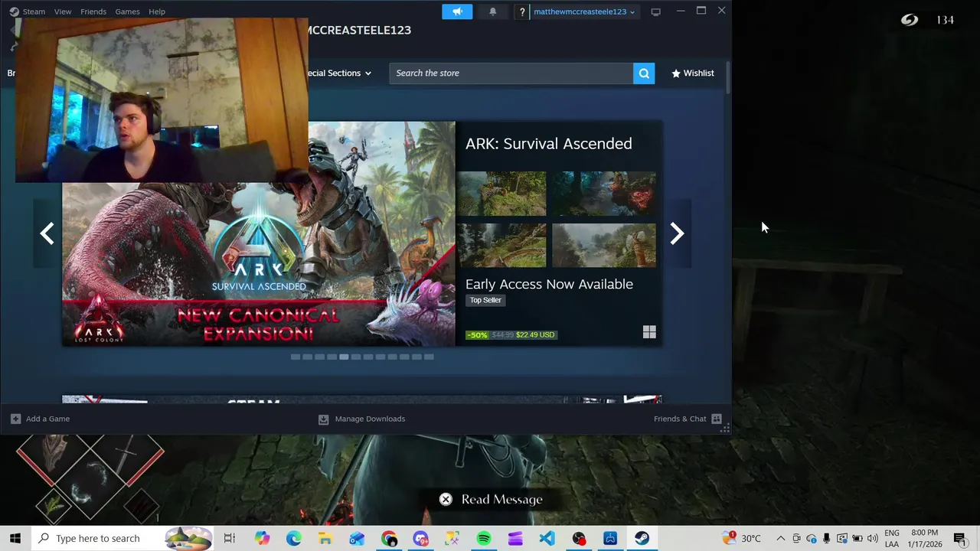Viewport: 980px width, 551px height.
Task: Open the Steam announcements megaphone button
Action: (x=457, y=11)
